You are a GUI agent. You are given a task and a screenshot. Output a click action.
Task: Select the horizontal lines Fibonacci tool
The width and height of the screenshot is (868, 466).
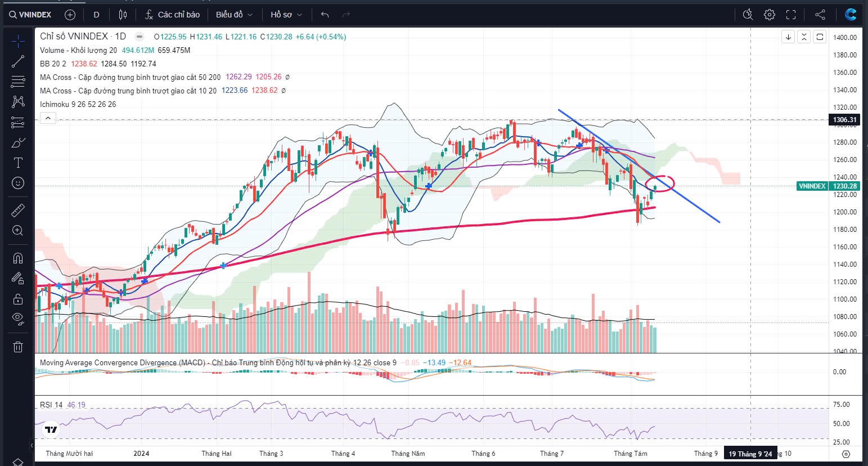click(x=18, y=82)
